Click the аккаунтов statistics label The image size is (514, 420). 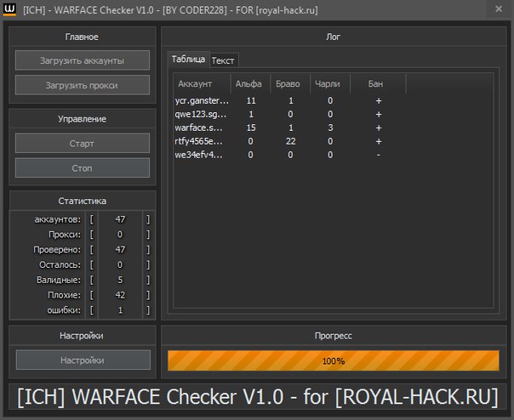point(58,219)
